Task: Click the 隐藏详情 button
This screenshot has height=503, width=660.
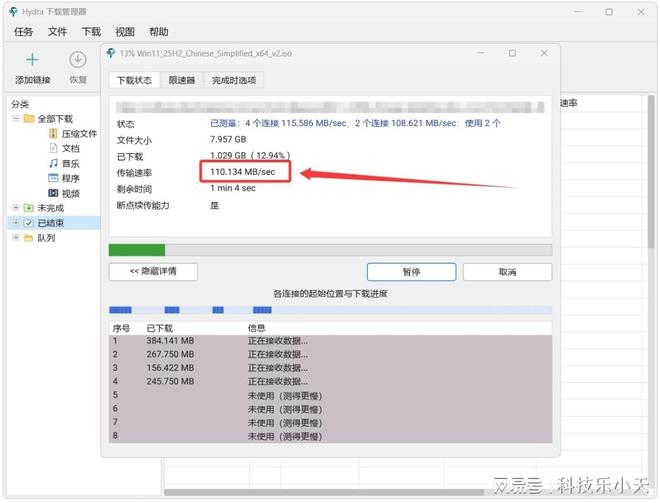Action: point(153,271)
